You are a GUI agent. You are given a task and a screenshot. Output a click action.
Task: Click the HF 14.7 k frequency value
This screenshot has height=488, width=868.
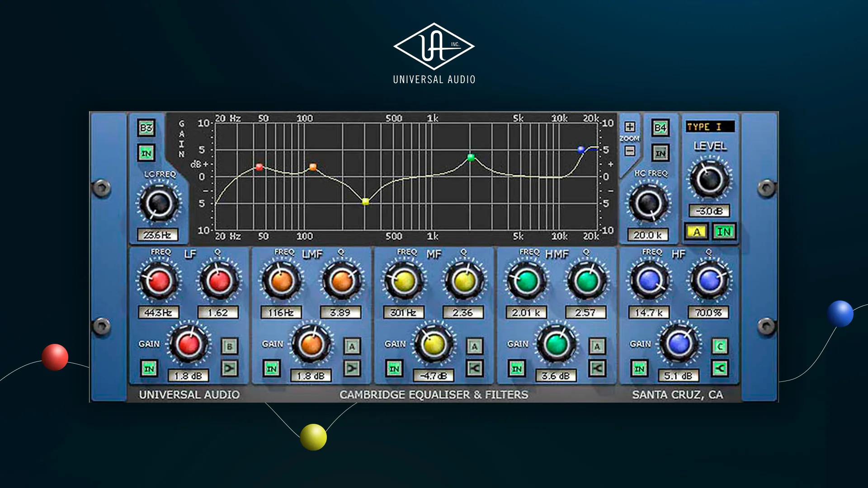649,312
